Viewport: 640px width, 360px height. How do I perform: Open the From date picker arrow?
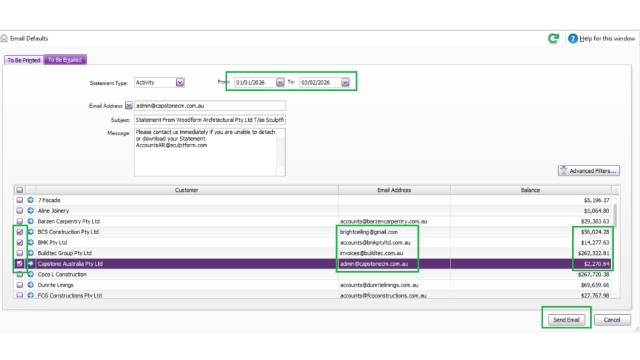(280, 82)
